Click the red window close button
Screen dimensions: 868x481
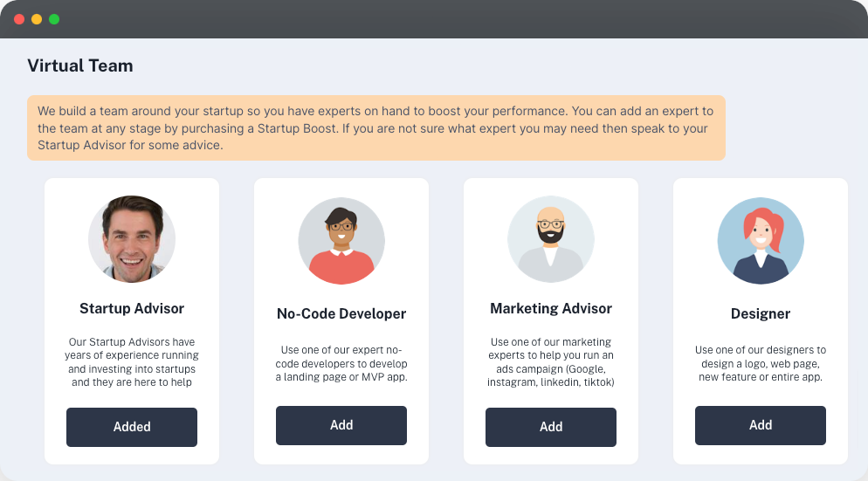tap(19, 19)
